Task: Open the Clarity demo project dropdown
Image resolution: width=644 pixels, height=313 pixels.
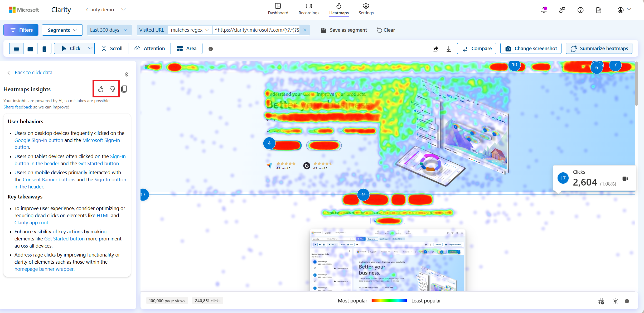Action: pos(106,10)
